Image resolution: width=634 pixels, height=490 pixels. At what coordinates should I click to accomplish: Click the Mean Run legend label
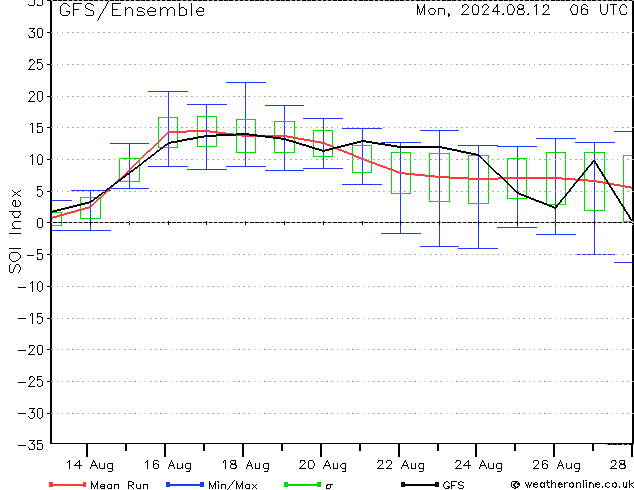tap(119, 485)
